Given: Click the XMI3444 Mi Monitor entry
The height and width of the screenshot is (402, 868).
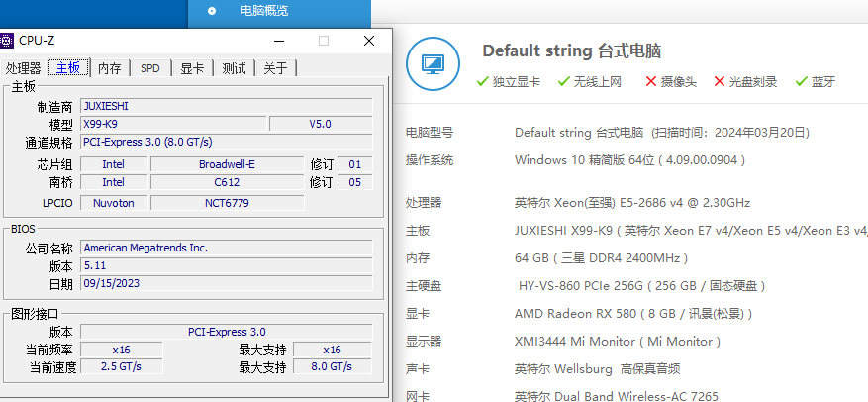Looking at the screenshot, I should pyautogui.click(x=618, y=341).
